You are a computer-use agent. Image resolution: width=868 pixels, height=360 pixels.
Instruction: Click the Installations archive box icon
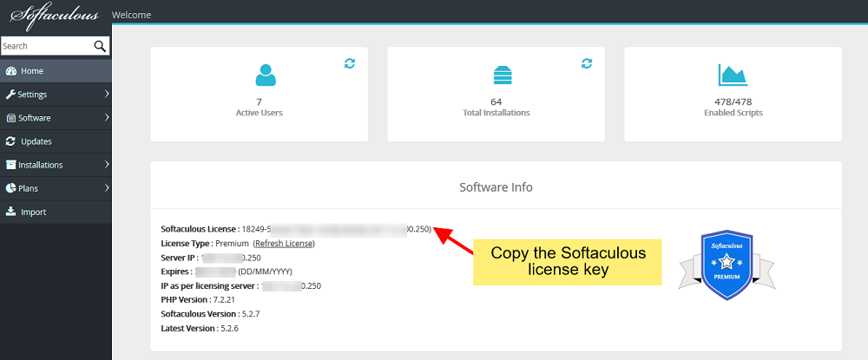tap(10, 165)
